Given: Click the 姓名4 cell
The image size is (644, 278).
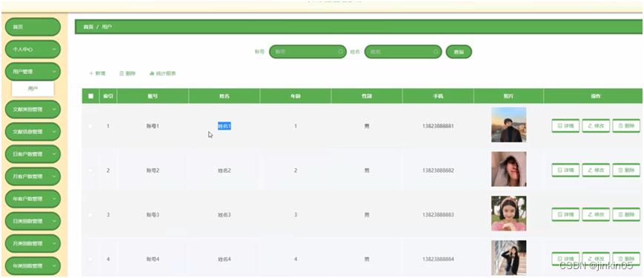Looking at the screenshot, I should 225,259.
